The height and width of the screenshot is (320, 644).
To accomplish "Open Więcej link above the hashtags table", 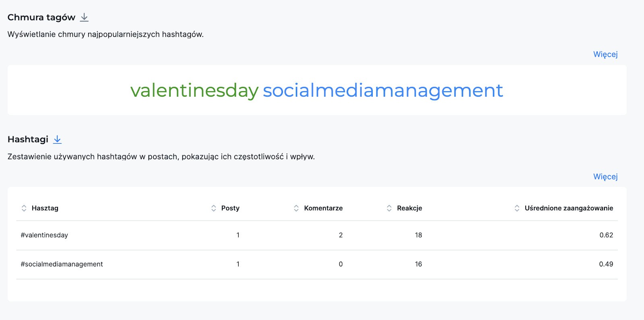I will click(605, 177).
